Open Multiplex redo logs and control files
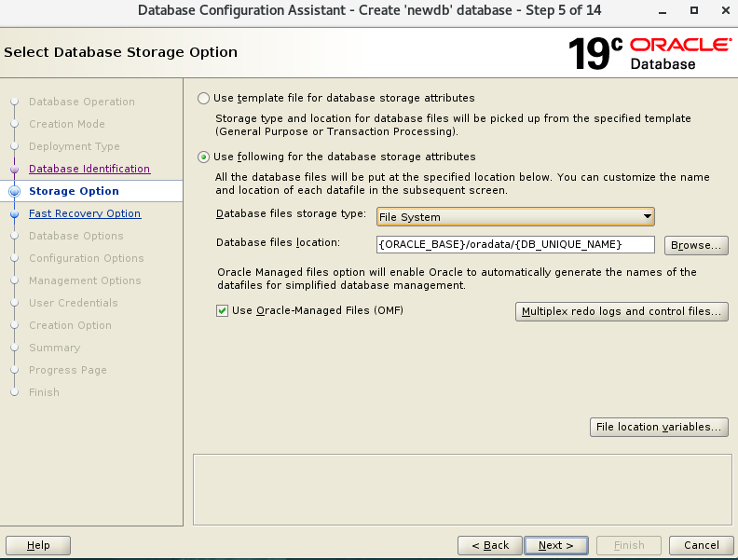 point(622,311)
